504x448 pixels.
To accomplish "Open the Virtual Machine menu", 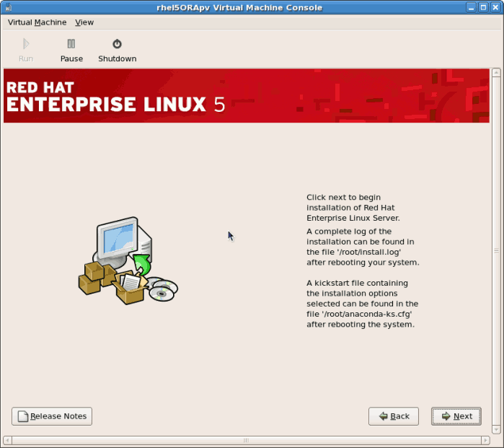I will (37, 22).
